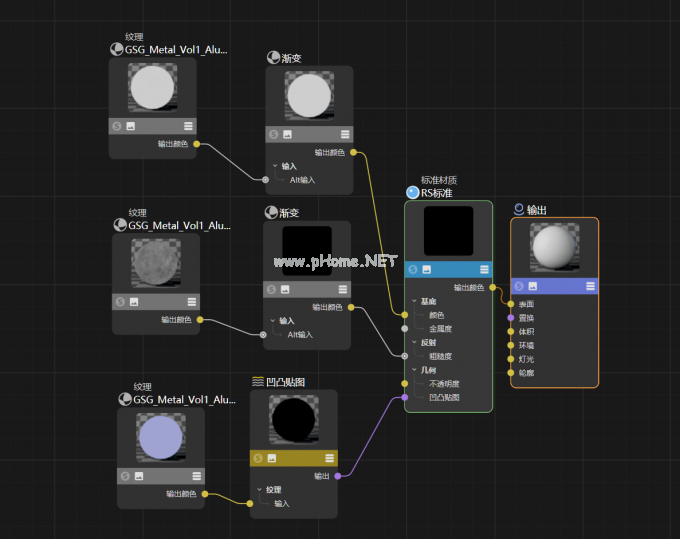Click the blue sphere icon next to RS标准
Screen dimensions: 680x539
412,193
